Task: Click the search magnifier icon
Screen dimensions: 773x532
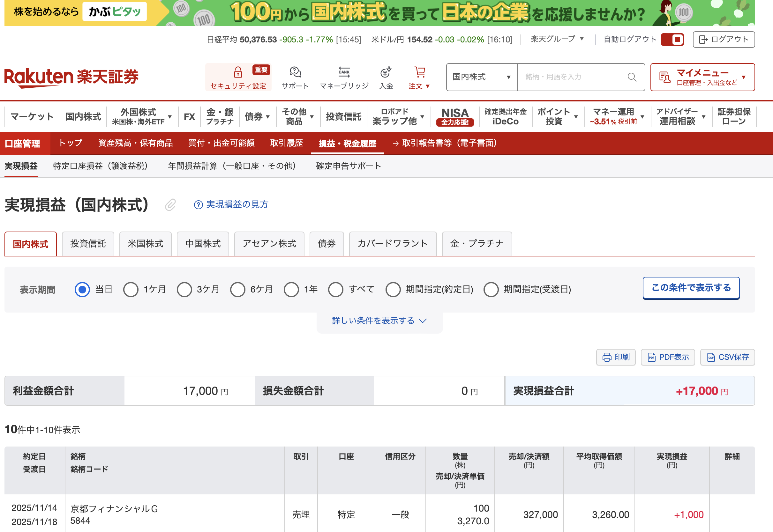Action: (x=632, y=77)
